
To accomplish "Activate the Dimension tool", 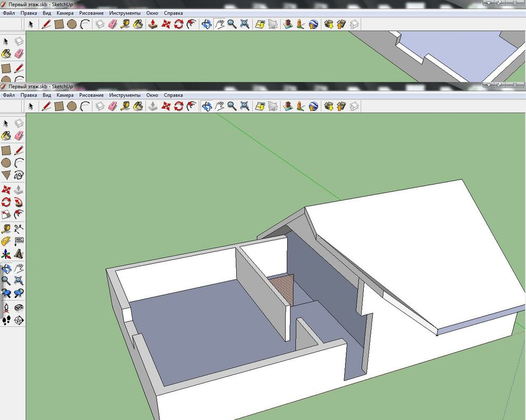I will click(19, 228).
